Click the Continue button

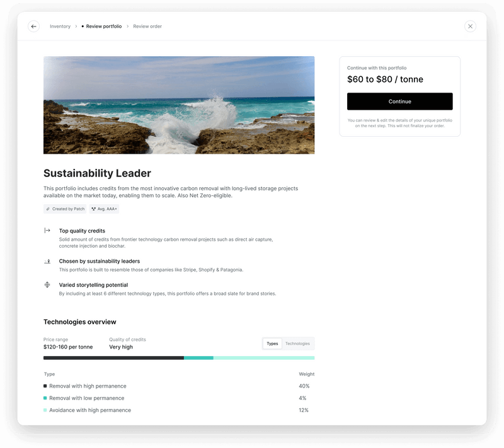(x=399, y=101)
